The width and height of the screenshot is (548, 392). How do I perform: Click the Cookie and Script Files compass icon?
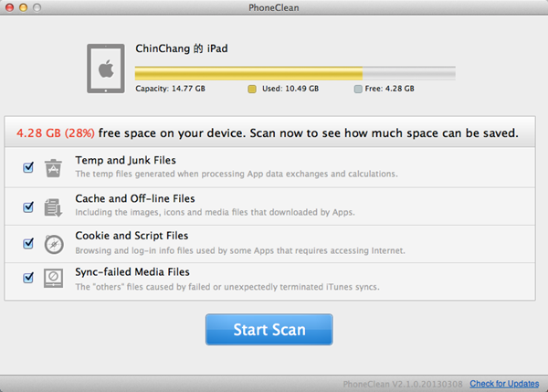click(x=54, y=244)
